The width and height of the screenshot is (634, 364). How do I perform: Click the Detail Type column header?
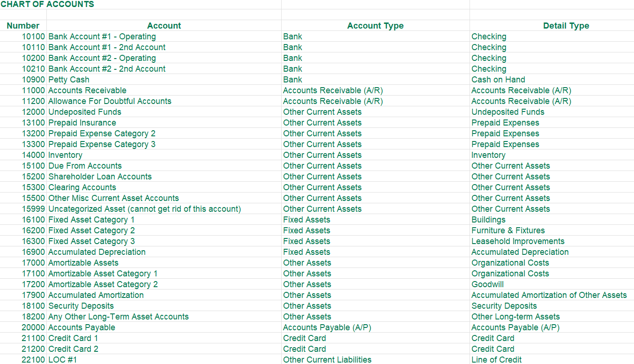(566, 26)
